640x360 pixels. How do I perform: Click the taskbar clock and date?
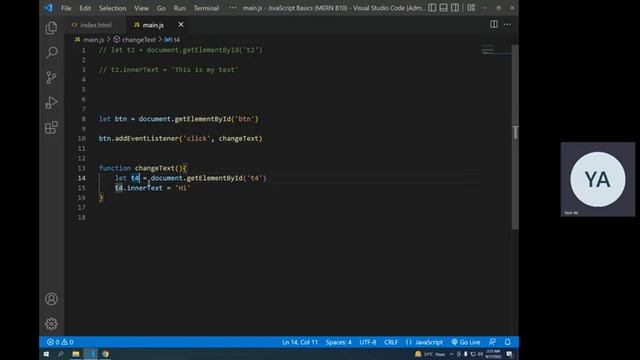493,354
